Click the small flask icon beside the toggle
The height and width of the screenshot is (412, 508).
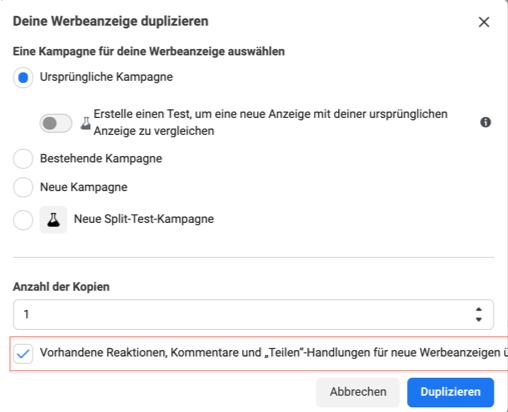pyautogui.click(x=86, y=123)
